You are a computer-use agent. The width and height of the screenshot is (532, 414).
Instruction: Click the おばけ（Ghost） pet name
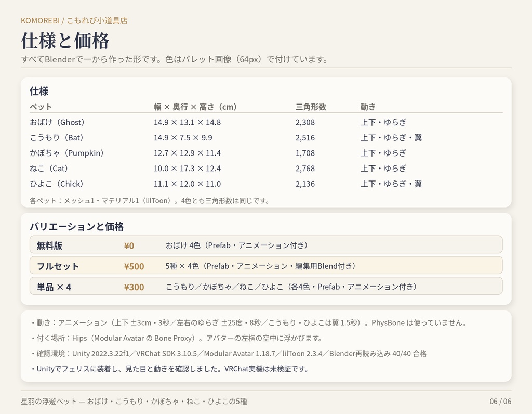coord(57,122)
